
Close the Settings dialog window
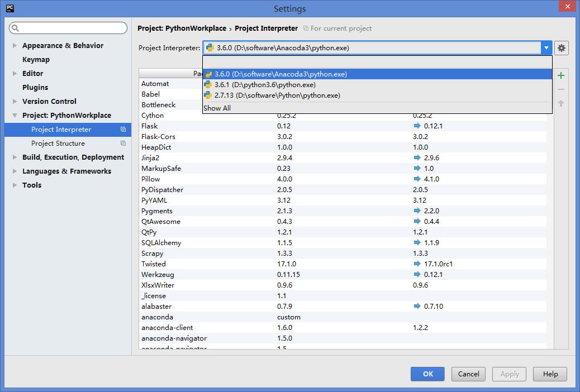click(567, 6)
